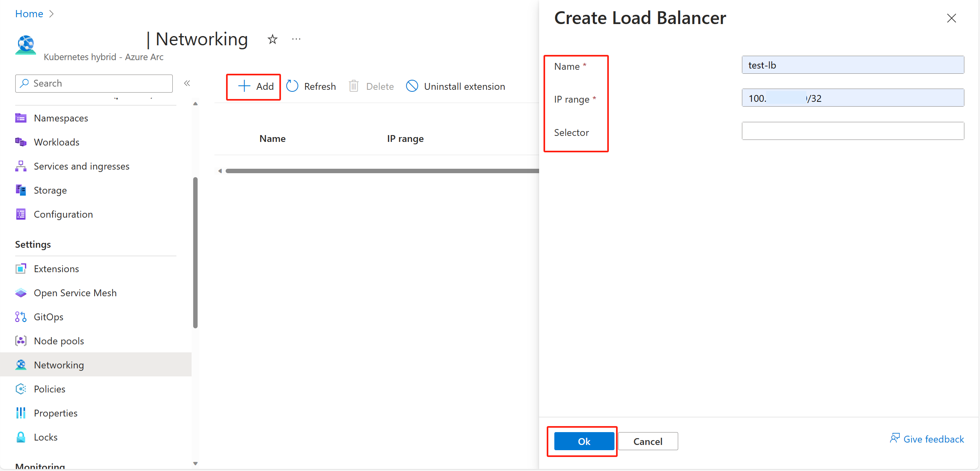Click the Add load balancer button

255,86
